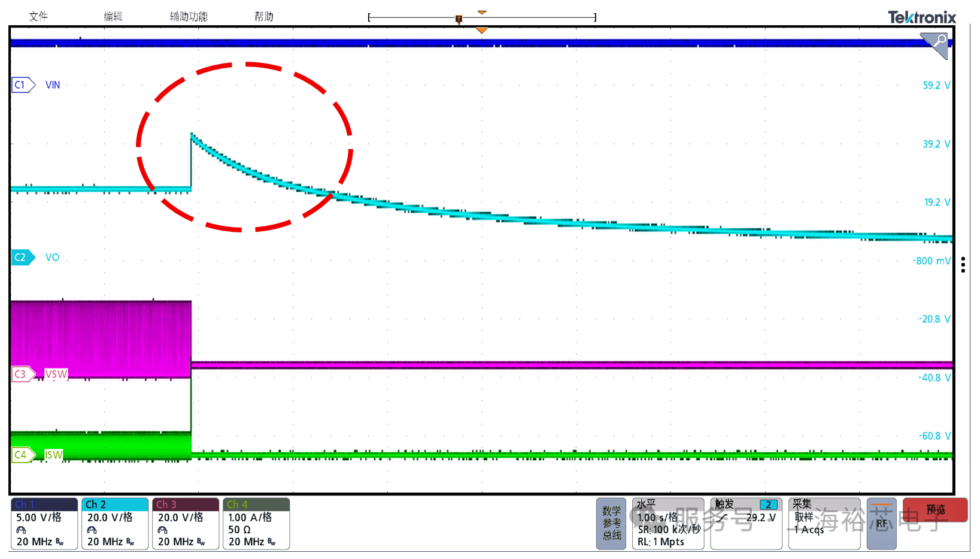
Task: Click the 1.00 s/格 timebase value
Action: click(657, 518)
